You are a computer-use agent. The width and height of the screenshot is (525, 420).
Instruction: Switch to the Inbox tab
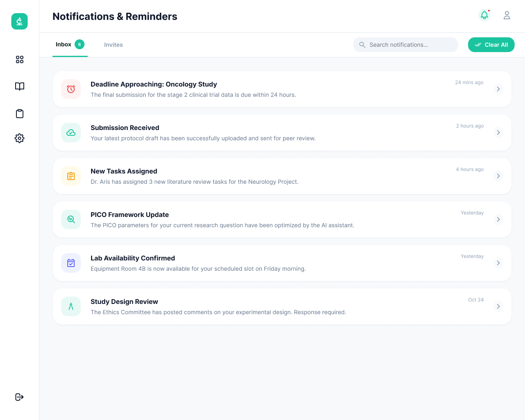coord(70,44)
